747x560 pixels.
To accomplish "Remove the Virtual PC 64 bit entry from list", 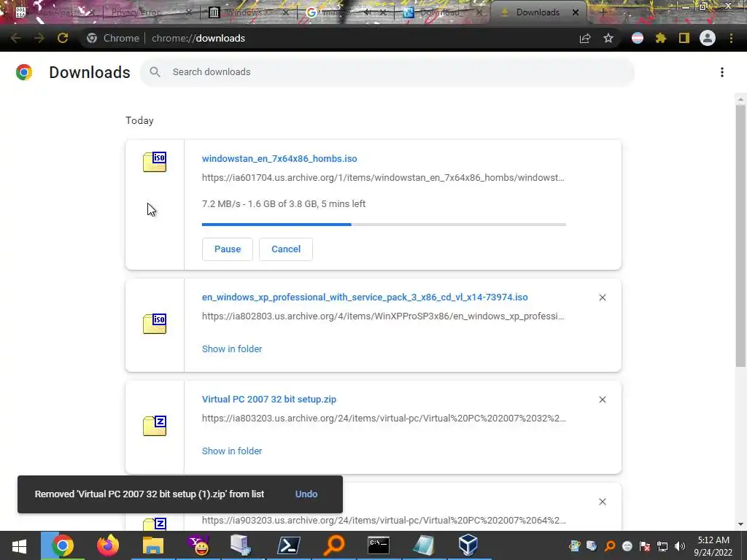I will coord(602,502).
